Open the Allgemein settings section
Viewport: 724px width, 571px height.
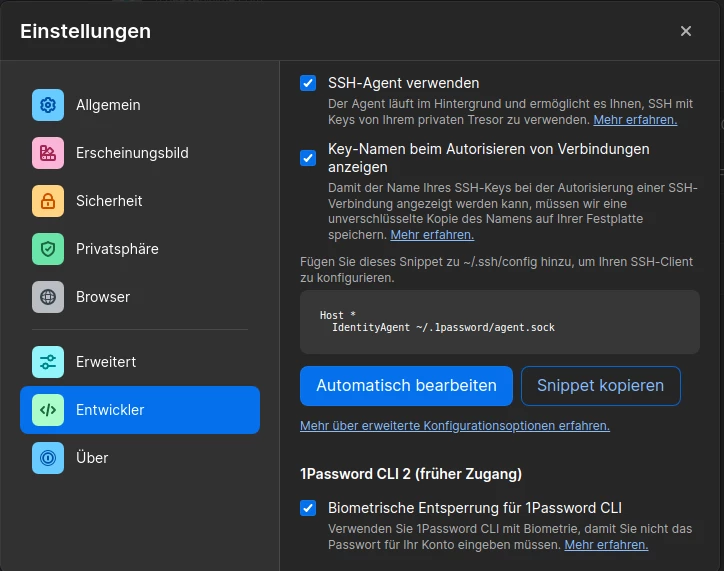coord(140,105)
